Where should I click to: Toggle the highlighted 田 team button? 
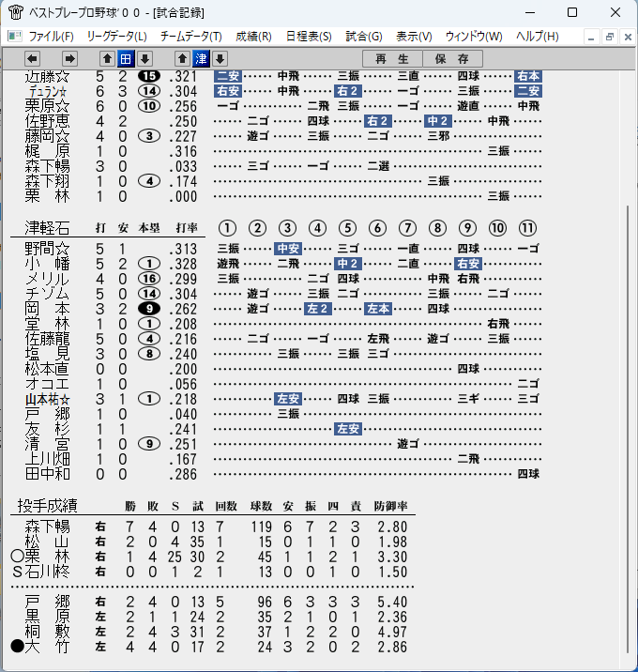click(x=126, y=59)
